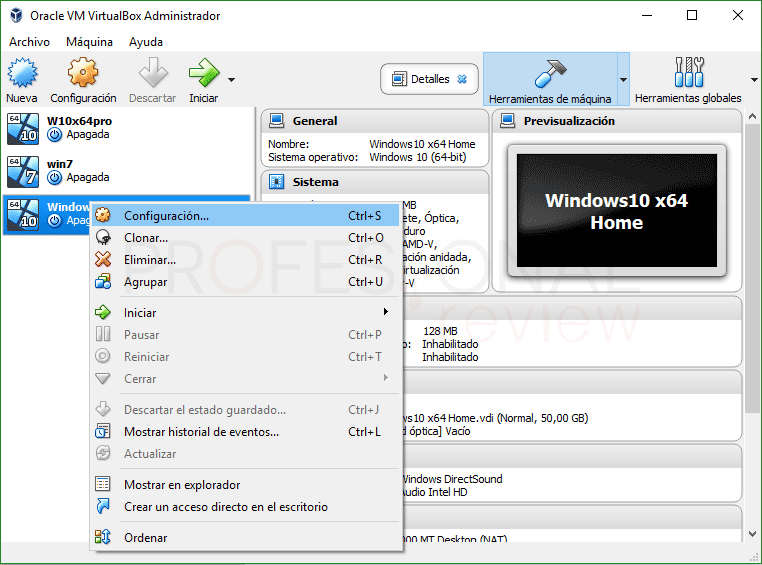The height and width of the screenshot is (565, 762).
Task: Choose Clonar... in the context menu
Action: pos(246,238)
